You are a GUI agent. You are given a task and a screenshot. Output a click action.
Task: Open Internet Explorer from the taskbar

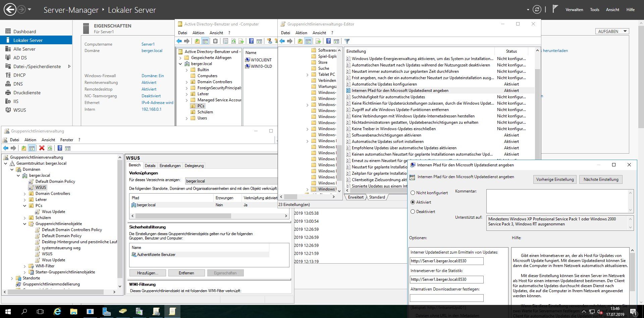tap(57, 312)
